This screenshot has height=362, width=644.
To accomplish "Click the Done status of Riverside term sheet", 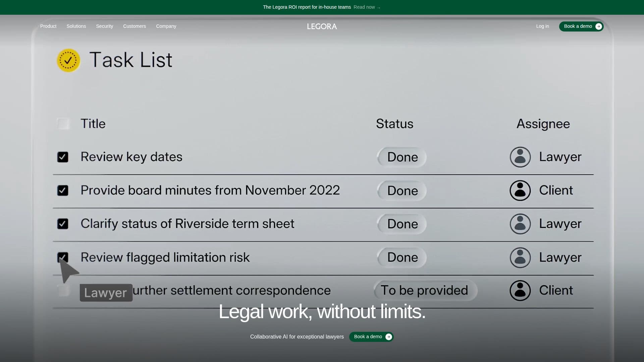I will pyautogui.click(x=402, y=224).
